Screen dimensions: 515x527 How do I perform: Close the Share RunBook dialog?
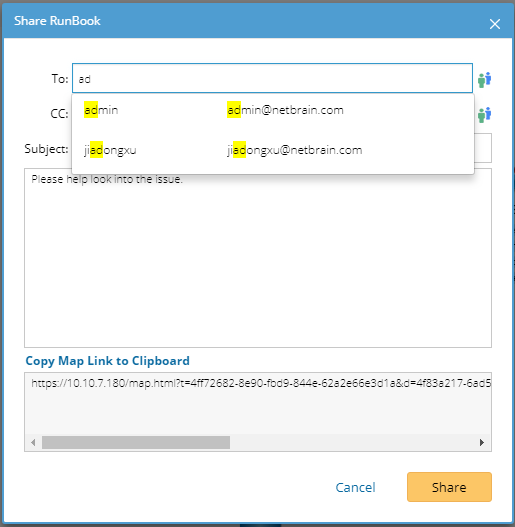495,24
